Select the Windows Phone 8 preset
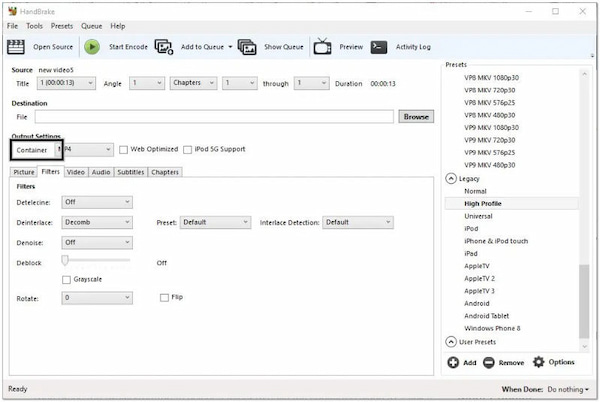The height and width of the screenshot is (402, 600). [x=492, y=328]
